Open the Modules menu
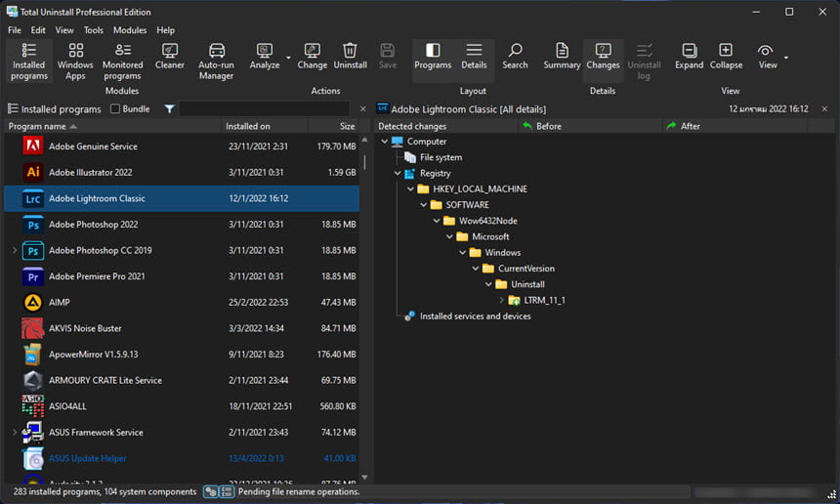 (130, 30)
